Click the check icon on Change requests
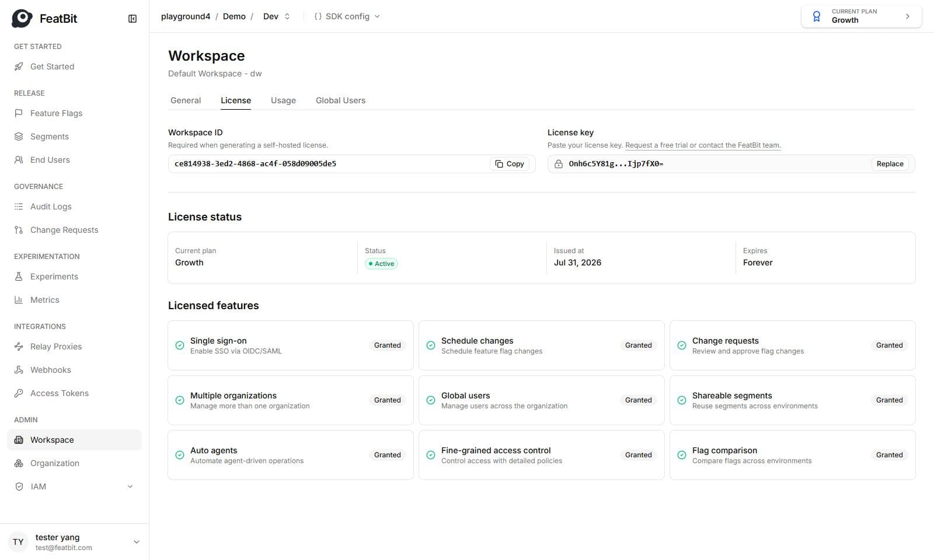This screenshot has height=560, width=934. [682, 345]
